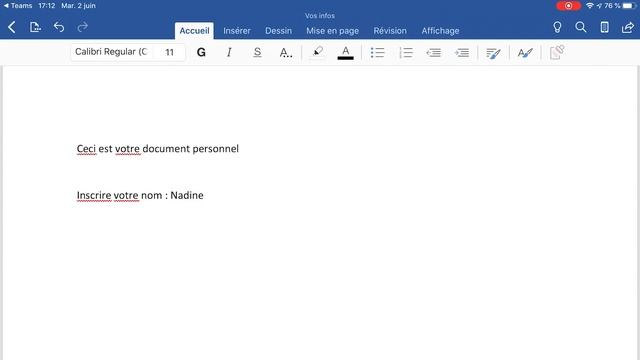Viewport: 640px width, 360px height.
Task: Open paragraph formatting options icon
Action: tap(493, 53)
